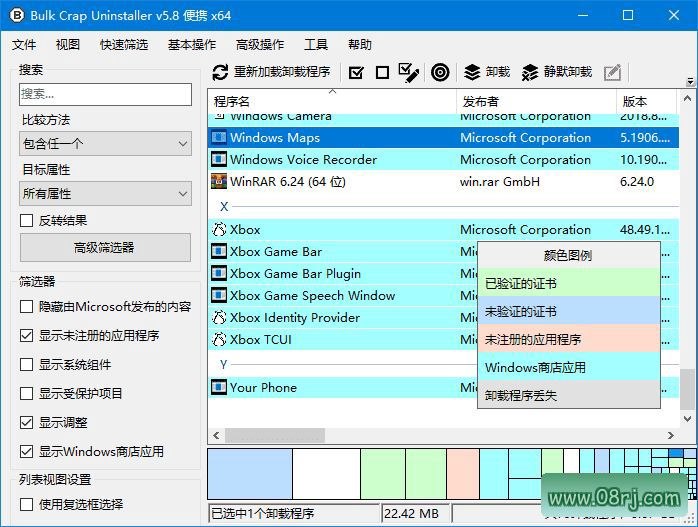Viewport: 698px width, 527px height.
Task: Click the 已验证的证书 green legend swatch
Action: [x=568, y=283]
